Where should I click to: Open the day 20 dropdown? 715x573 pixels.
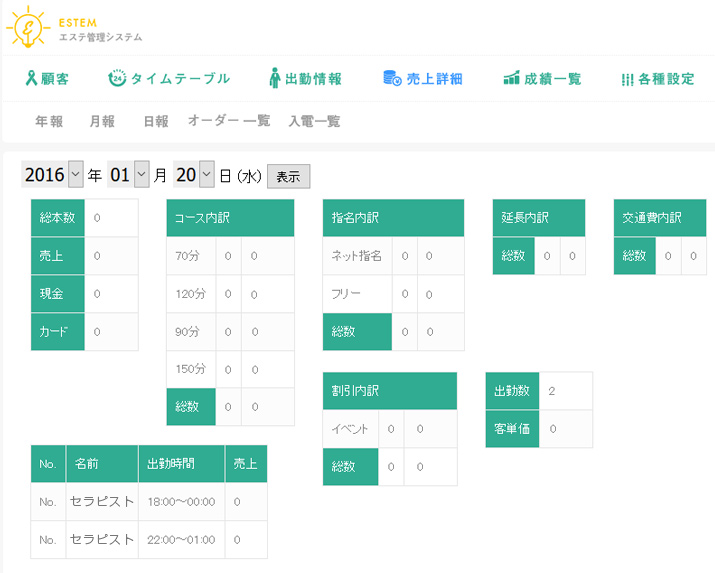pyautogui.click(x=207, y=175)
